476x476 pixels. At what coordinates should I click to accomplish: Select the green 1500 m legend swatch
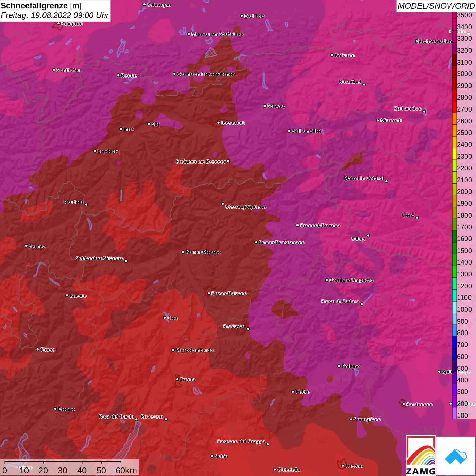(454, 248)
